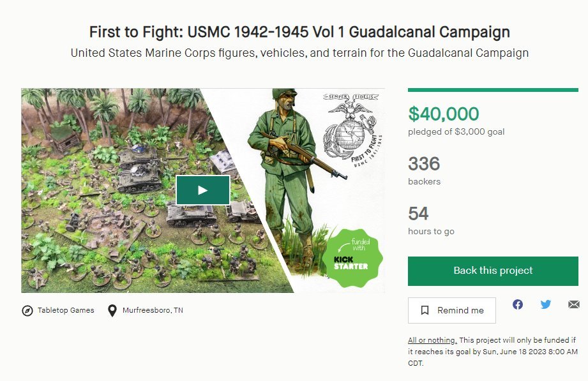Toggle the Remind me reminder
Image resolution: width=588 pixels, height=381 pixels.
click(x=452, y=310)
